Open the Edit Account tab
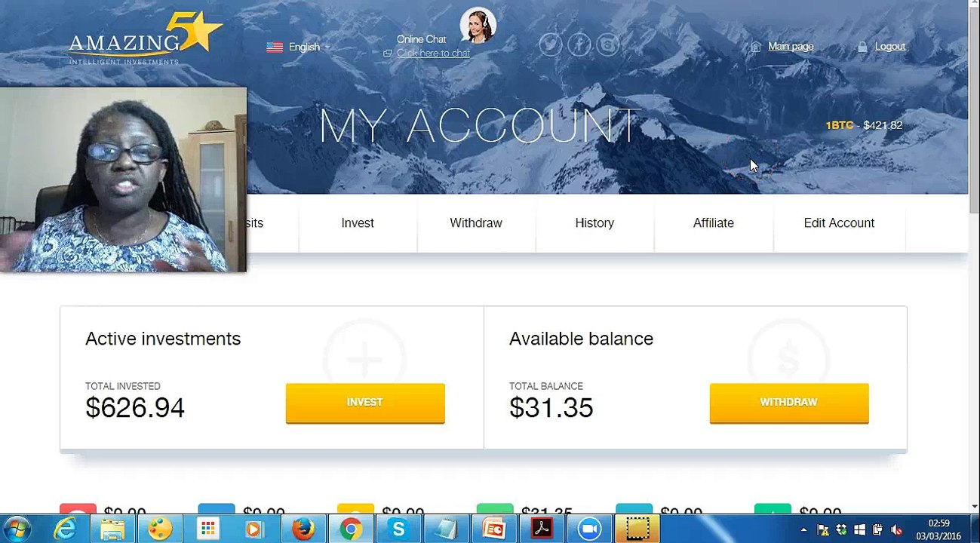 pos(839,223)
